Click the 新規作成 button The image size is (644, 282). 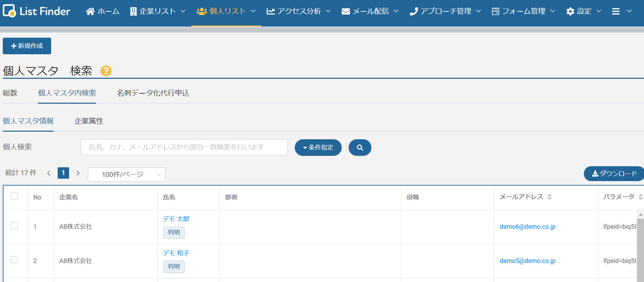[x=27, y=46]
